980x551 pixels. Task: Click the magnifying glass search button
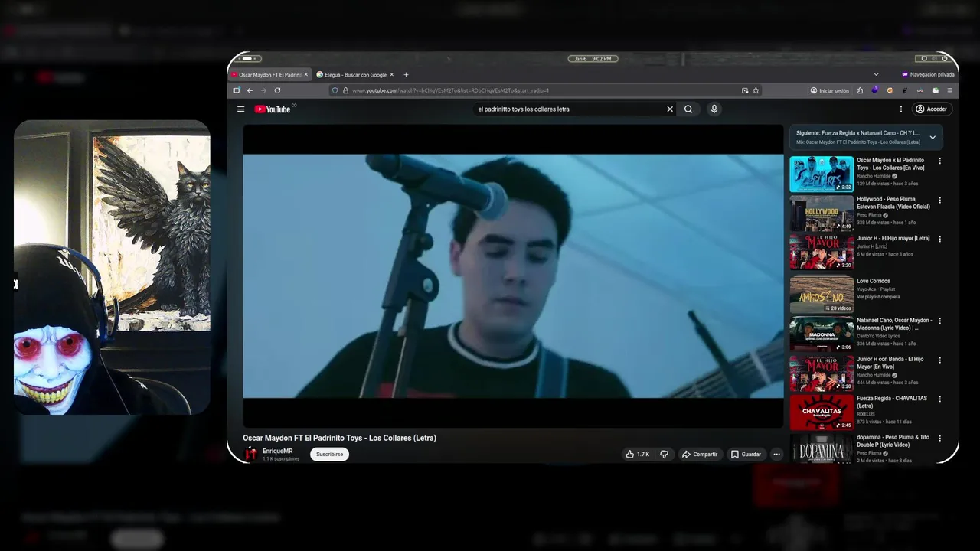pos(688,109)
